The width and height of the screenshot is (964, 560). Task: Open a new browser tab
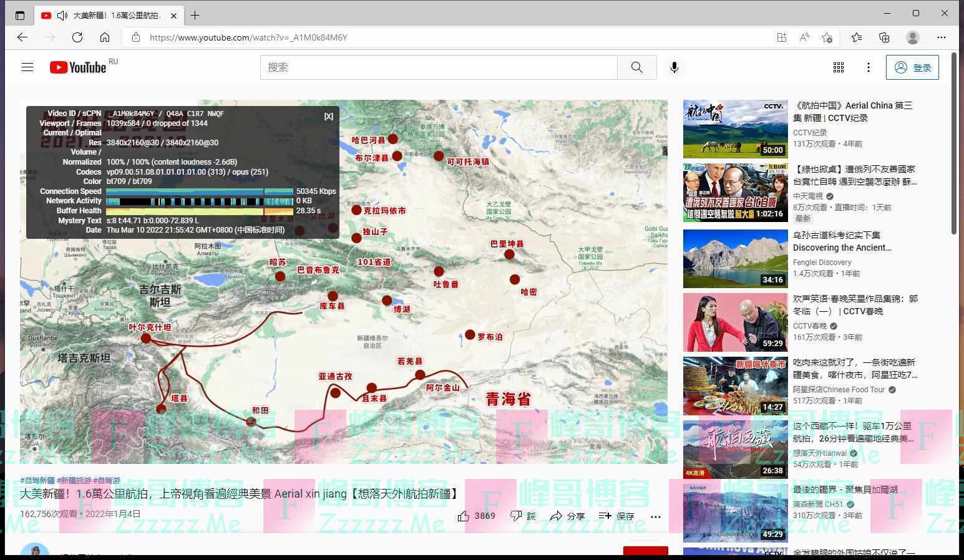click(x=195, y=15)
